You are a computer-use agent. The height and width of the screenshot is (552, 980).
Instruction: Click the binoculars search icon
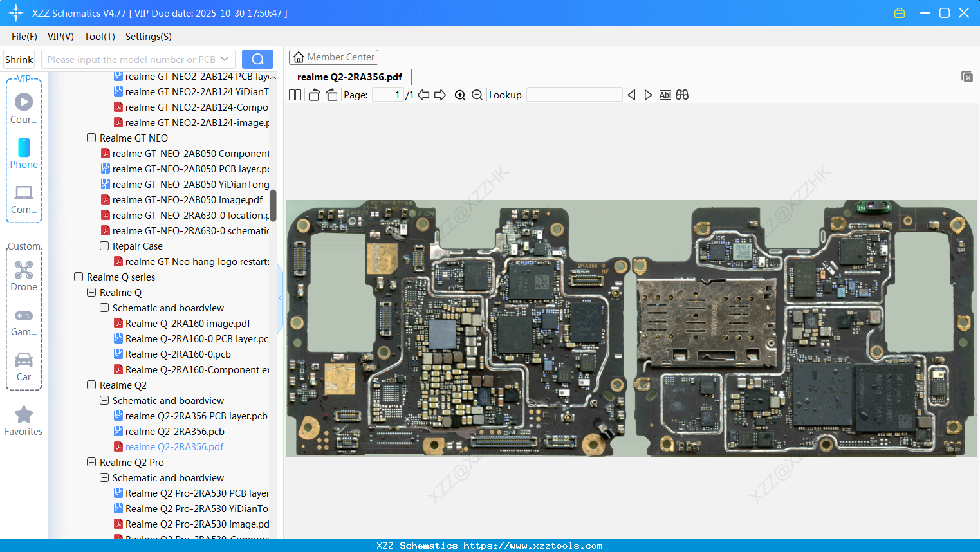click(682, 95)
